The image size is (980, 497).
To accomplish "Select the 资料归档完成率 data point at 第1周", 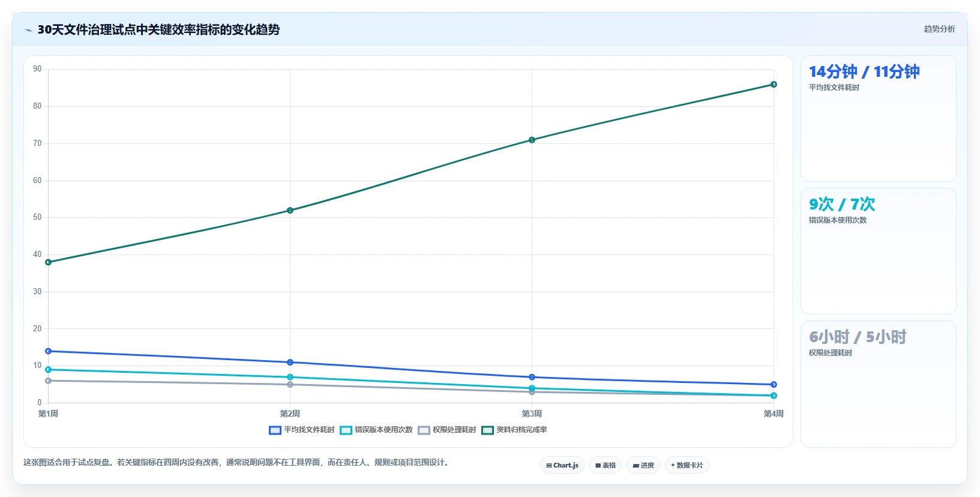I will (49, 262).
